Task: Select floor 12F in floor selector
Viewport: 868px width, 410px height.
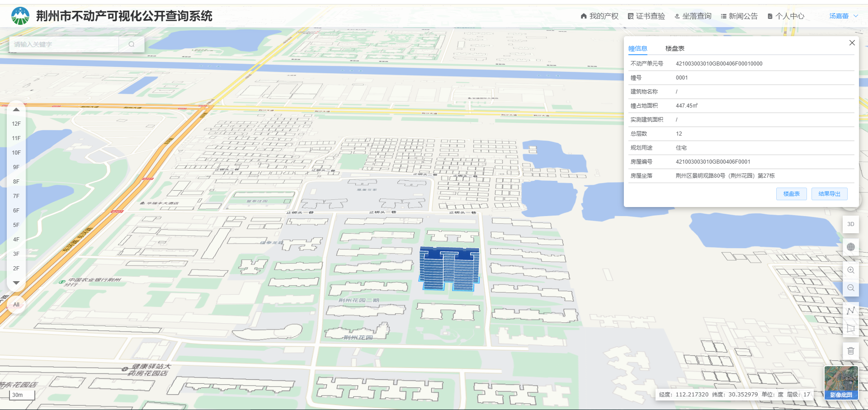Action: click(x=16, y=124)
